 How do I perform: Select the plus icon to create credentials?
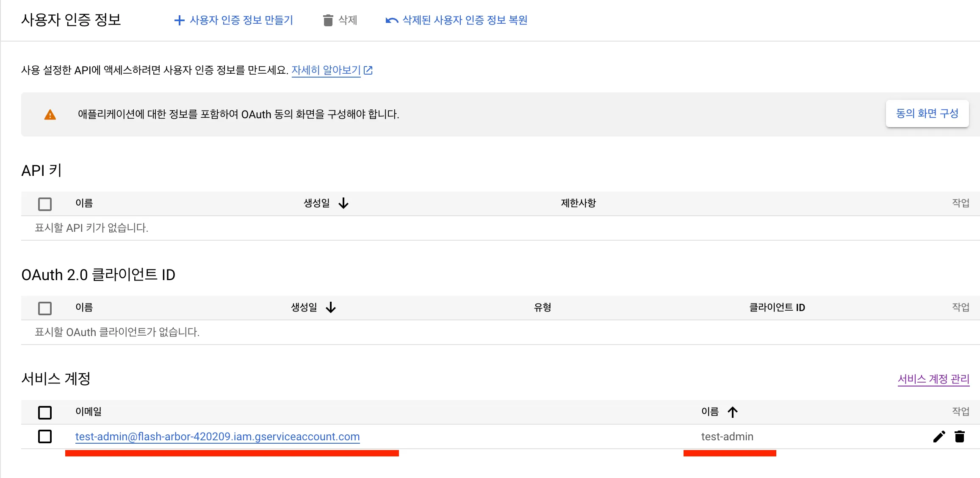pyautogui.click(x=179, y=20)
